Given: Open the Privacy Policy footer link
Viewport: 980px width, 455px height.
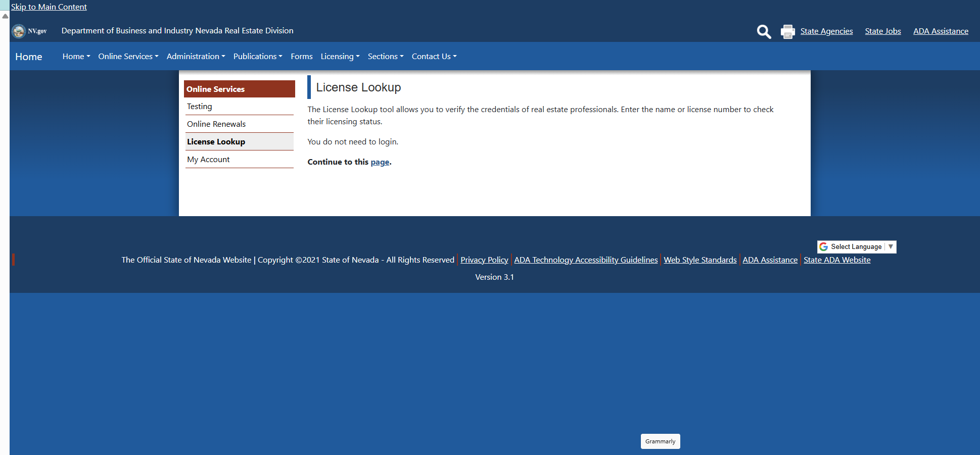Looking at the screenshot, I should (x=484, y=260).
